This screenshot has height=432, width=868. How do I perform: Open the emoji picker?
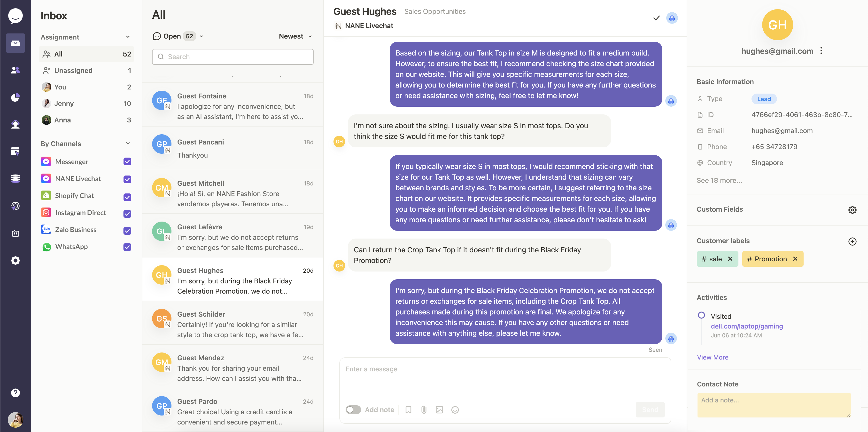(x=455, y=410)
